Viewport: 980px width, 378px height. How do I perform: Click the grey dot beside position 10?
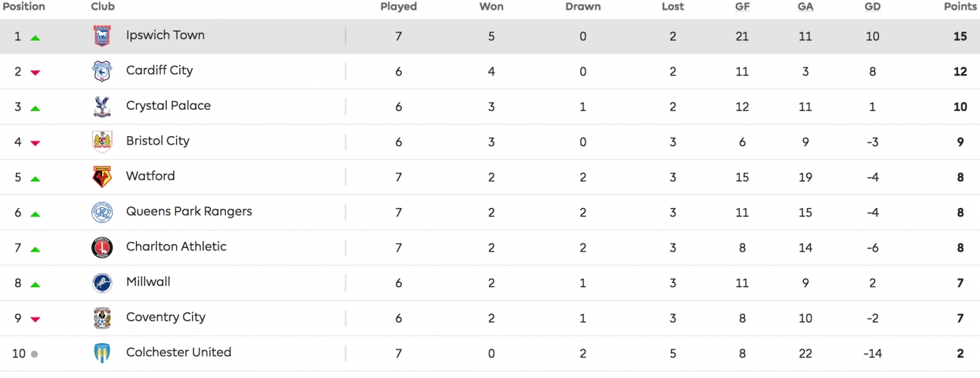(34, 354)
